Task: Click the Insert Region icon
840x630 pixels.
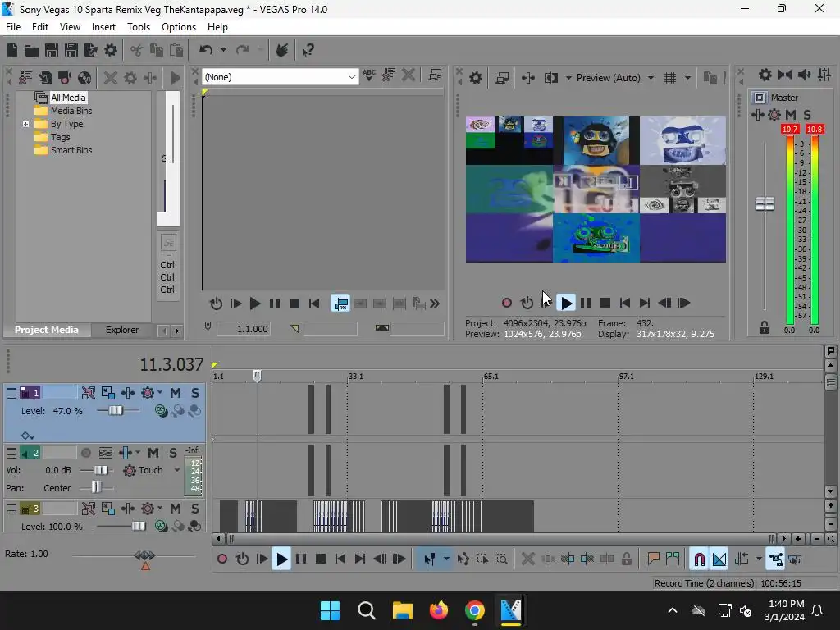Action: click(x=673, y=559)
